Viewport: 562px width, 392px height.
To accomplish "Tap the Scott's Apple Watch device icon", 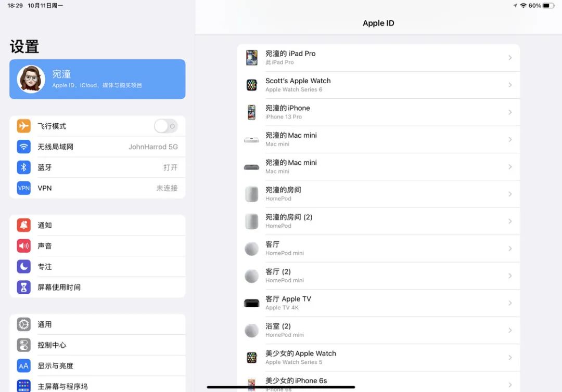I will click(x=252, y=85).
